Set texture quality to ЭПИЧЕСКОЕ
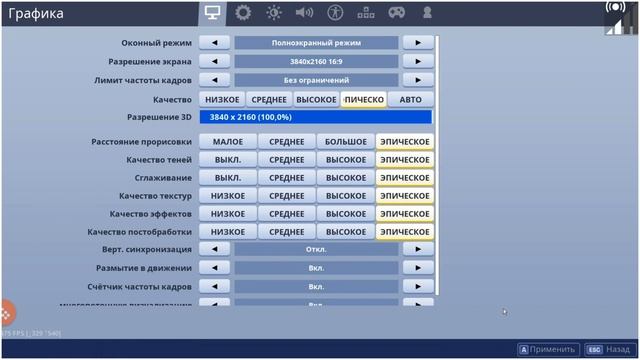This screenshot has width=640, height=360. pyautogui.click(x=405, y=196)
